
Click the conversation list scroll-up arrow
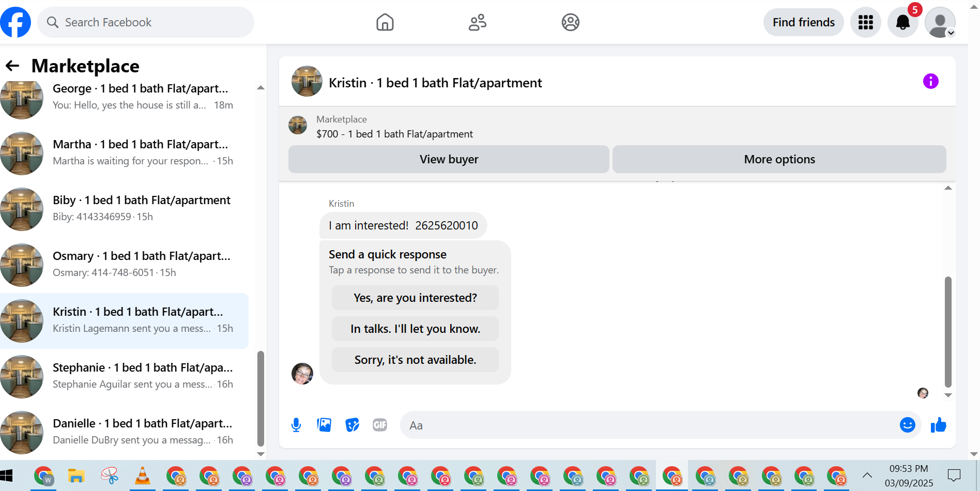(261, 88)
